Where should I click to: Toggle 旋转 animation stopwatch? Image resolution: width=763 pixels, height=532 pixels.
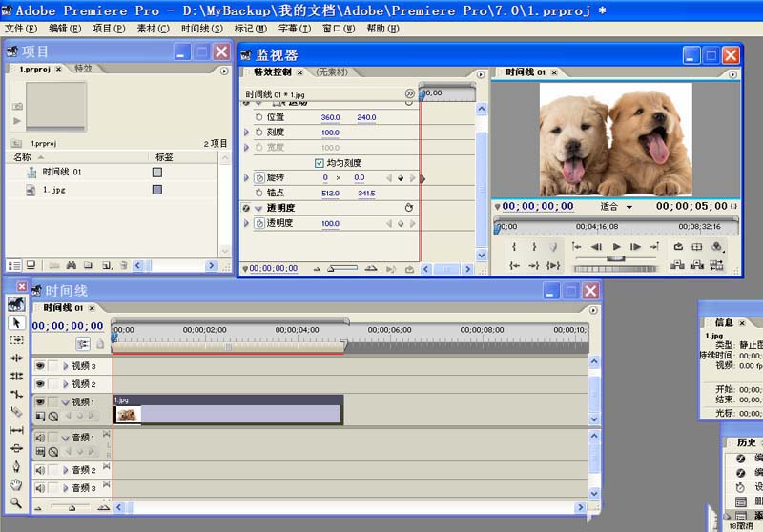click(x=259, y=178)
